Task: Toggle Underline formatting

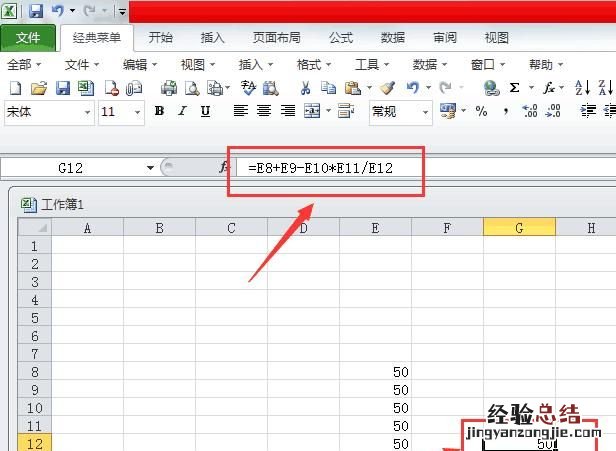Action: [205, 112]
